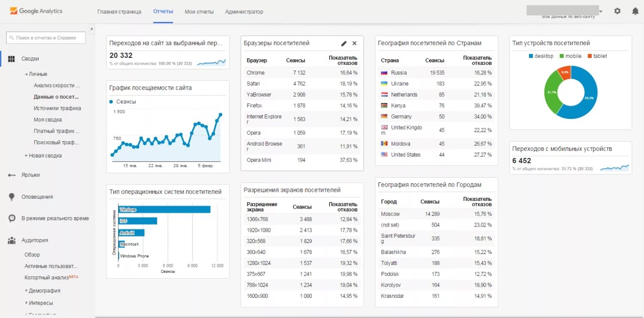Click the Russia flag icon
This screenshot has width=644, height=318.
point(384,73)
